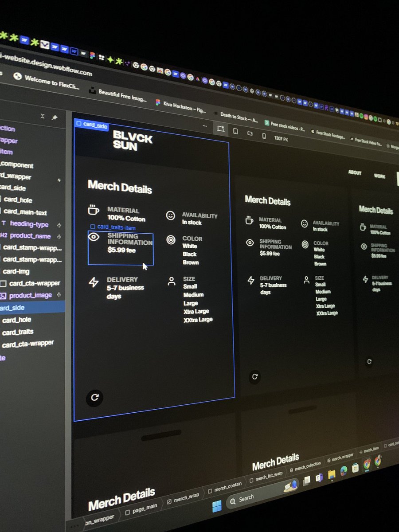
Task: Open the three-dot canvas options menu
Action: coord(205,126)
